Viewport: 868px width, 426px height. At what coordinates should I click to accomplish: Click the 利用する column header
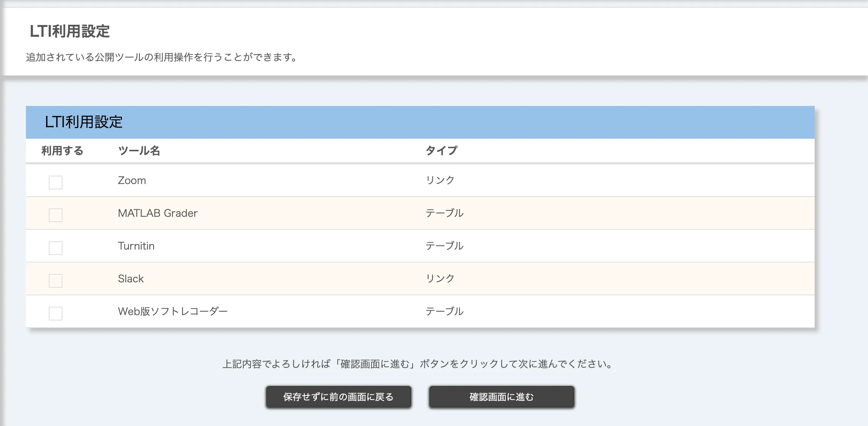click(62, 151)
